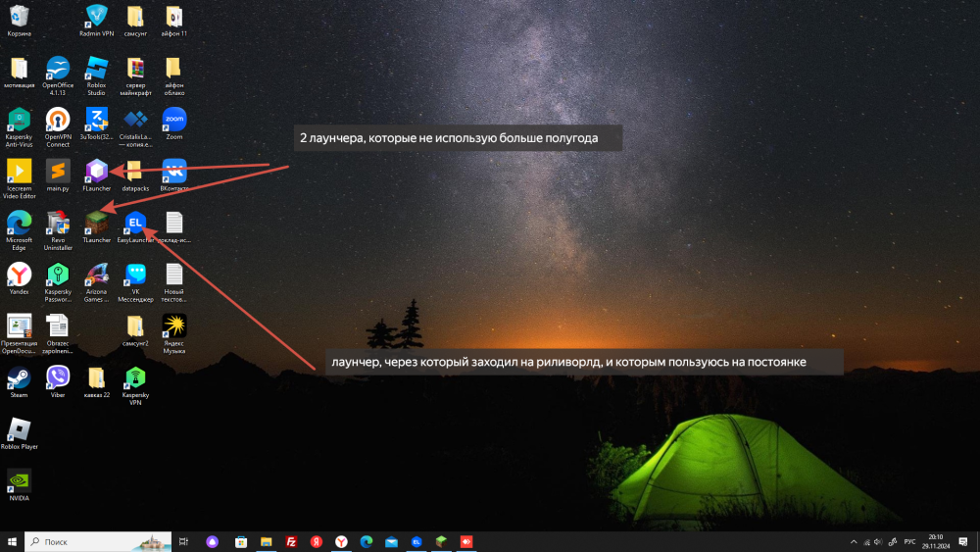Click the Поиск taskbar search box
980x552 pixels.
click(x=98, y=541)
